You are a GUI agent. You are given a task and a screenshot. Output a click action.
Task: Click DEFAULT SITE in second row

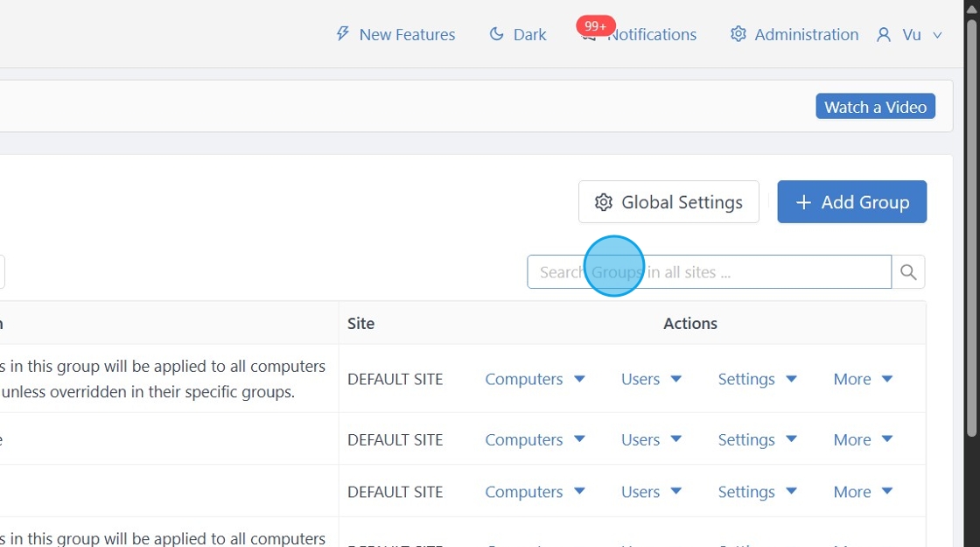(395, 439)
